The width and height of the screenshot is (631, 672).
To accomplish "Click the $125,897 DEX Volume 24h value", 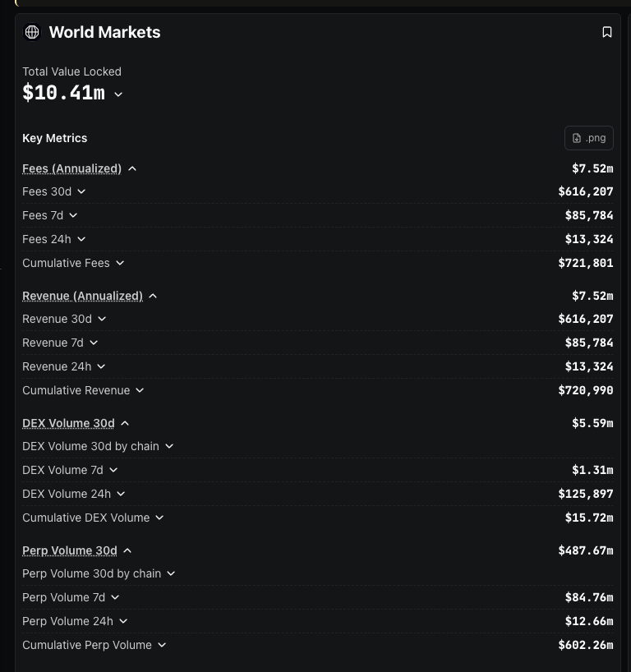I will (586, 494).
